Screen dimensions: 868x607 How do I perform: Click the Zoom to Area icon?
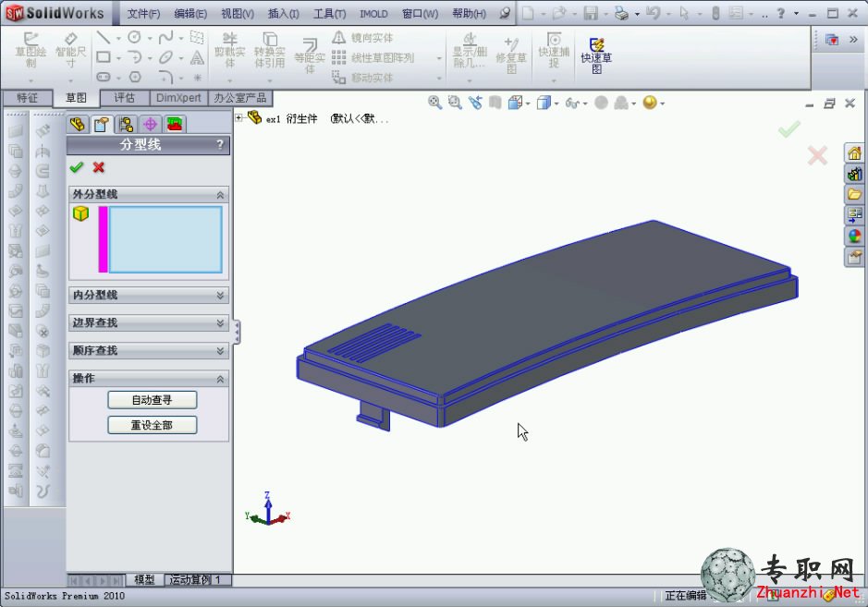455,103
